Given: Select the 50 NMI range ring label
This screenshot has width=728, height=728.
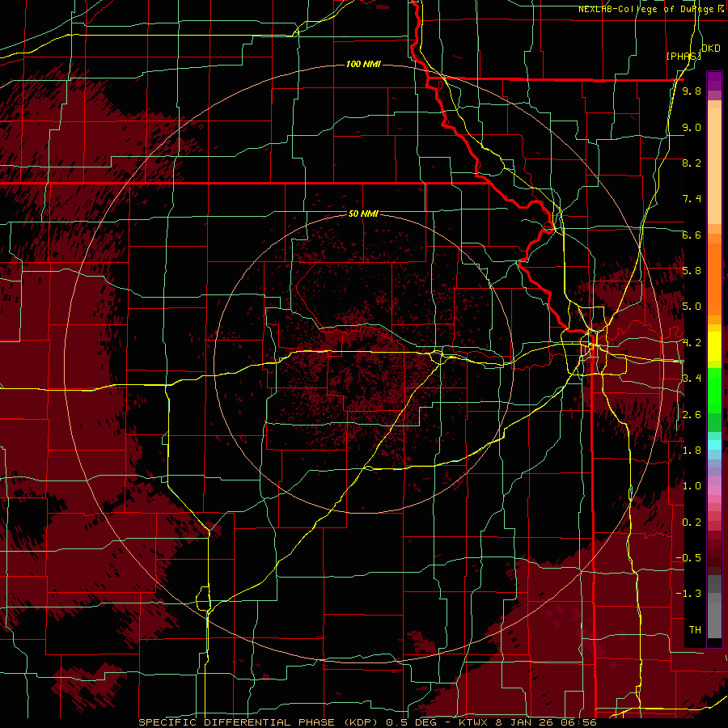Looking at the screenshot, I should point(363,214).
